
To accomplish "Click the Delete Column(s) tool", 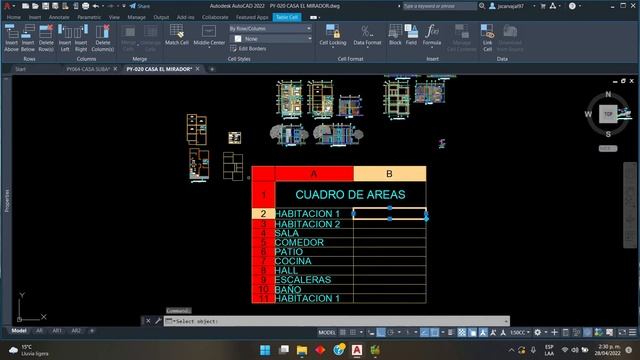I will (102, 38).
